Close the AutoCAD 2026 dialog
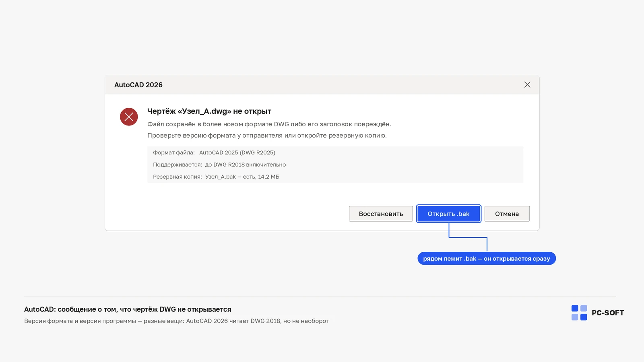Viewport: 644px width, 362px height. point(527,84)
